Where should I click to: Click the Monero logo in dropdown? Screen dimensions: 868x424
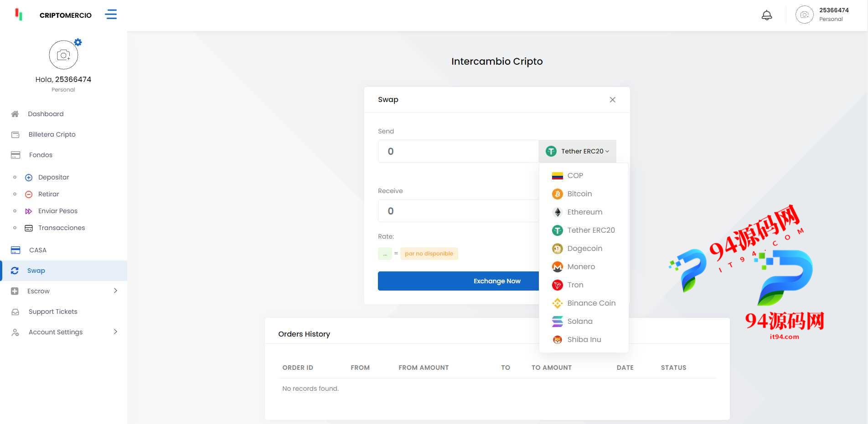pyautogui.click(x=558, y=267)
